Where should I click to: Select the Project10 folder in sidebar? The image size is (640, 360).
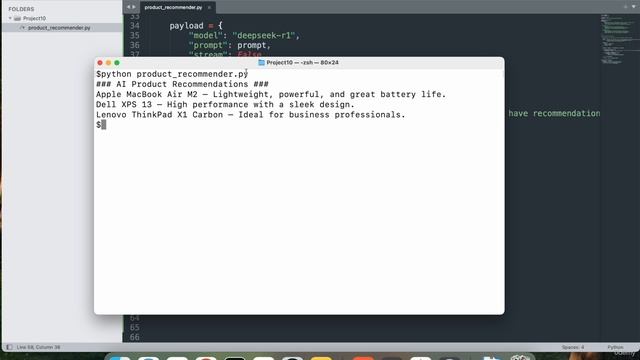tap(34, 18)
